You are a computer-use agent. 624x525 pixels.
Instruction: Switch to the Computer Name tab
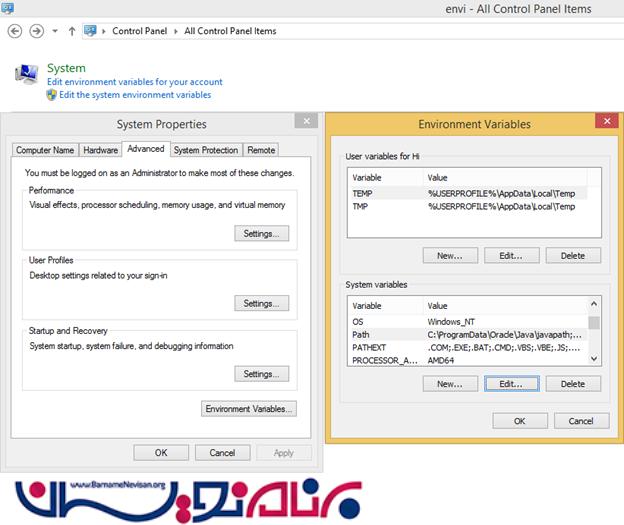click(x=45, y=150)
